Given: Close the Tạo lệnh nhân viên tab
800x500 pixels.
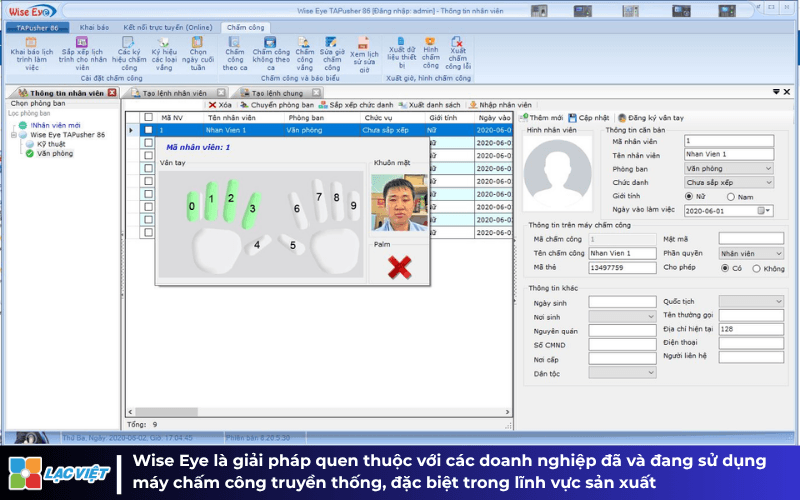Looking at the screenshot, I should tap(221, 92).
